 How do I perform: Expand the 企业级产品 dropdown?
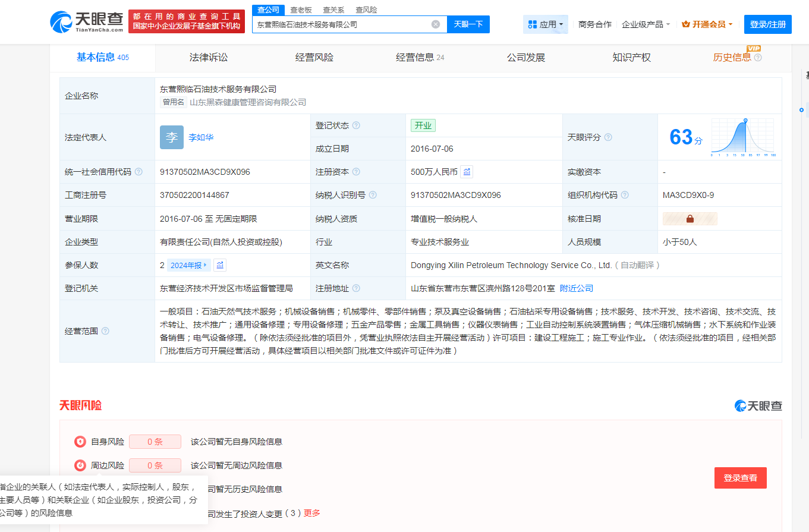pos(646,24)
